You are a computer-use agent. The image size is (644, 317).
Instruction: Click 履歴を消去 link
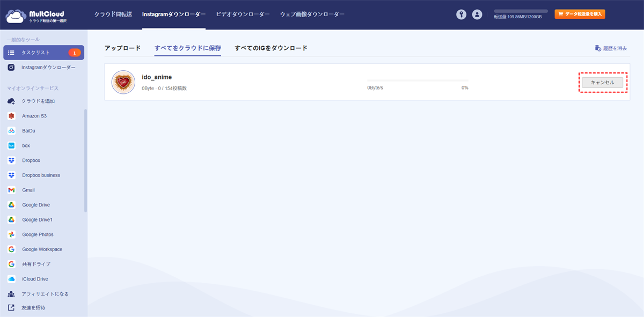tap(615, 48)
